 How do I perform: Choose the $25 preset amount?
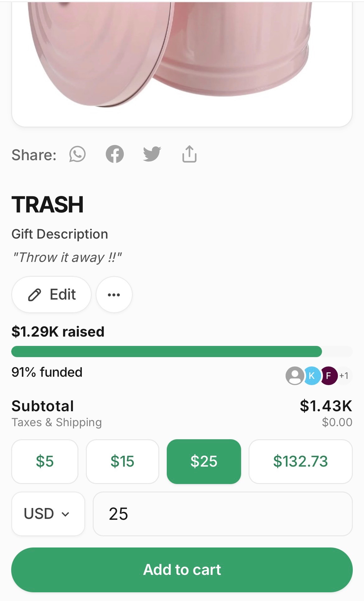click(x=204, y=461)
